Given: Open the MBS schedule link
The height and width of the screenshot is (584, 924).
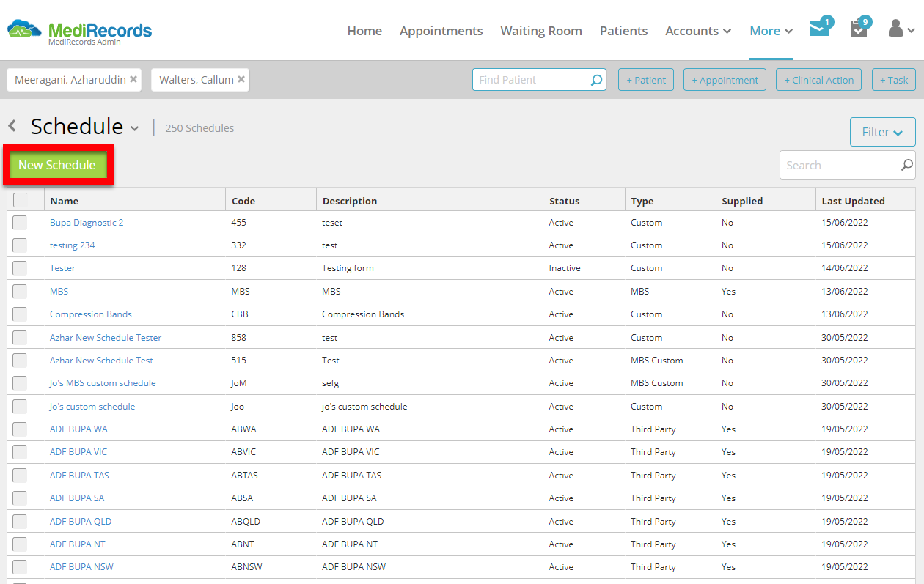Looking at the screenshot, I should click(x=59, y=292).
